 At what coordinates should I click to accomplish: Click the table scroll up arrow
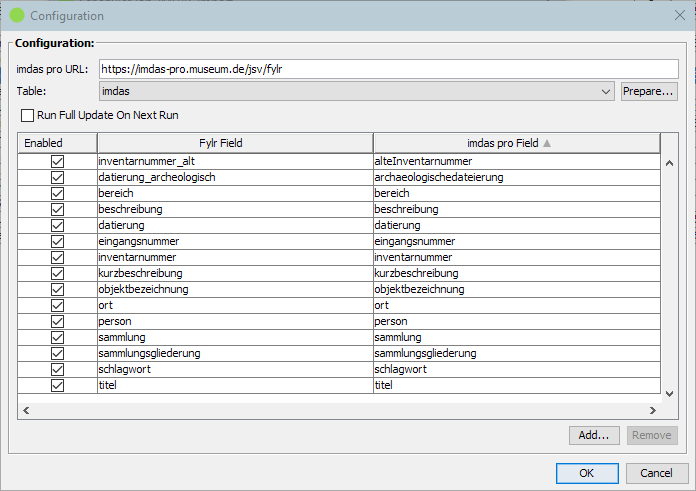coord(669,163)
